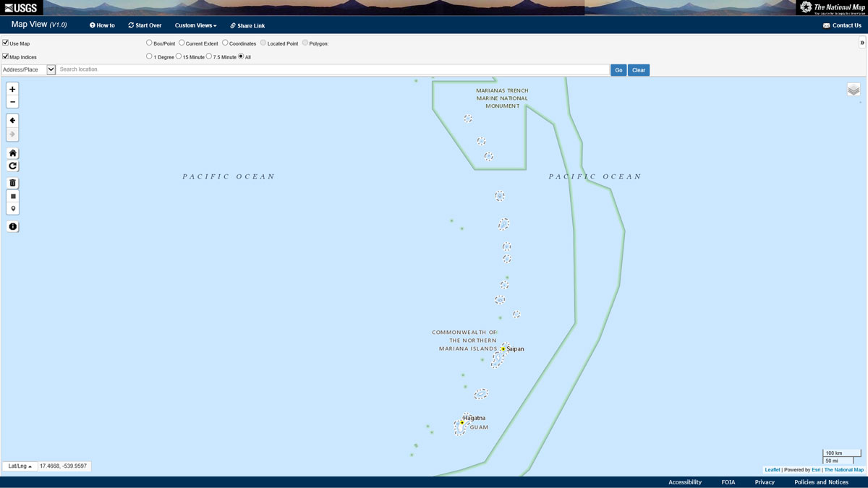Toggle the Map Indices checkbox

click(6, 56)
